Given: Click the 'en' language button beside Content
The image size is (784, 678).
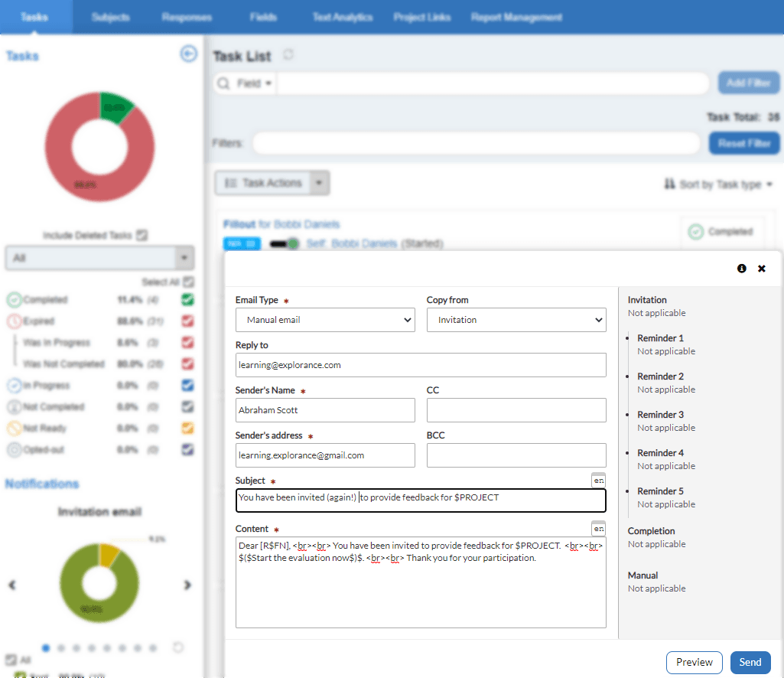Looking at the screenshot, I should pos(598,528).
